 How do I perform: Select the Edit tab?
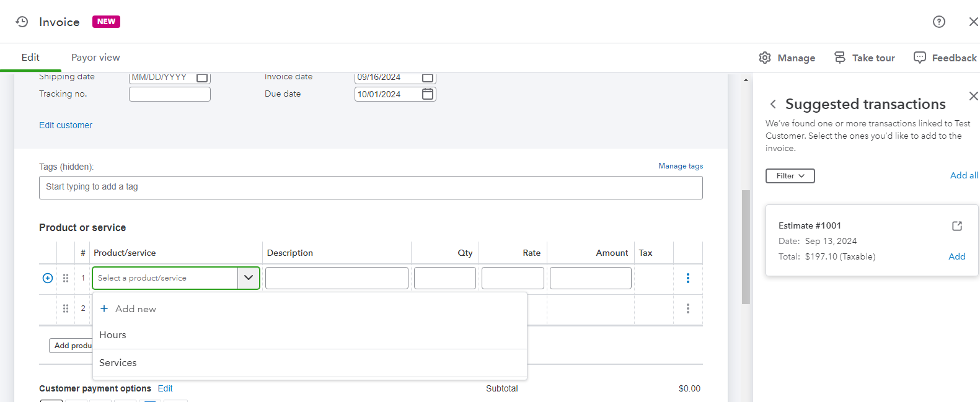point(30,58)
